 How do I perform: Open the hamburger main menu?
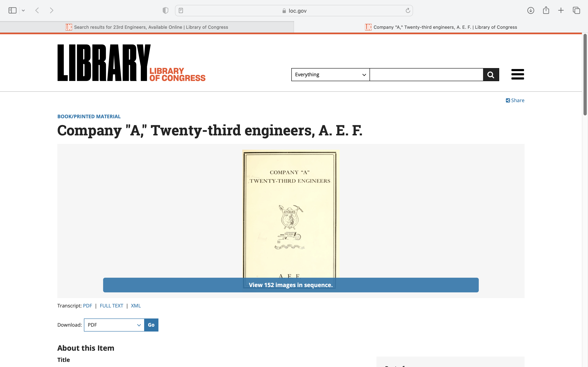(x=518, y=74)
